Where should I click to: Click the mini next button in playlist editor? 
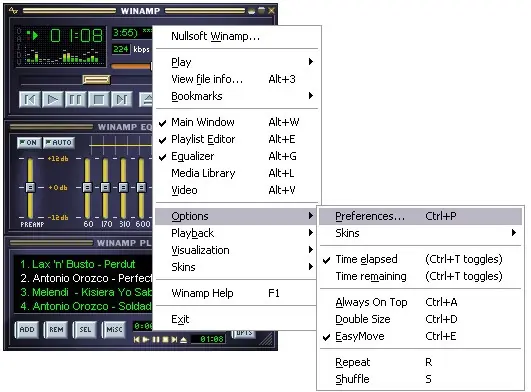(174, 339)
